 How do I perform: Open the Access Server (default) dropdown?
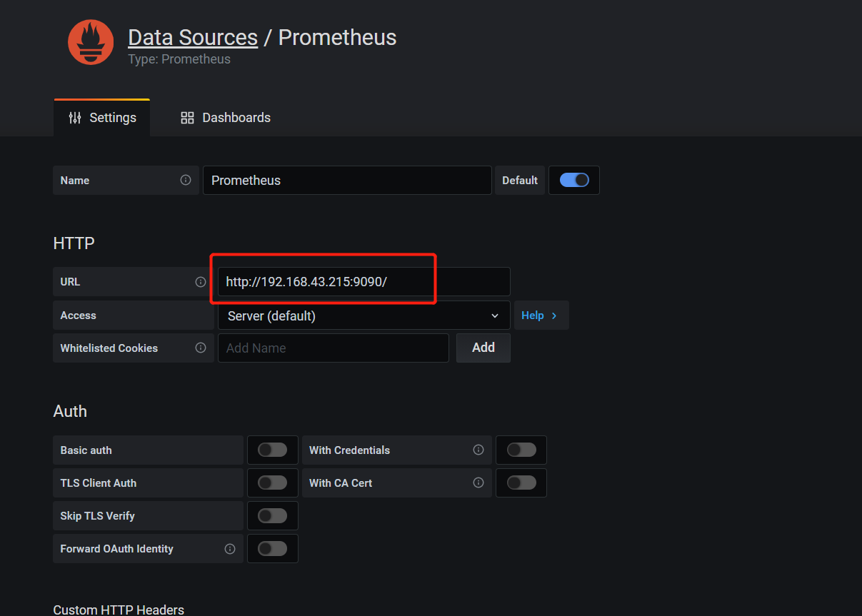(x=364, y=315)
